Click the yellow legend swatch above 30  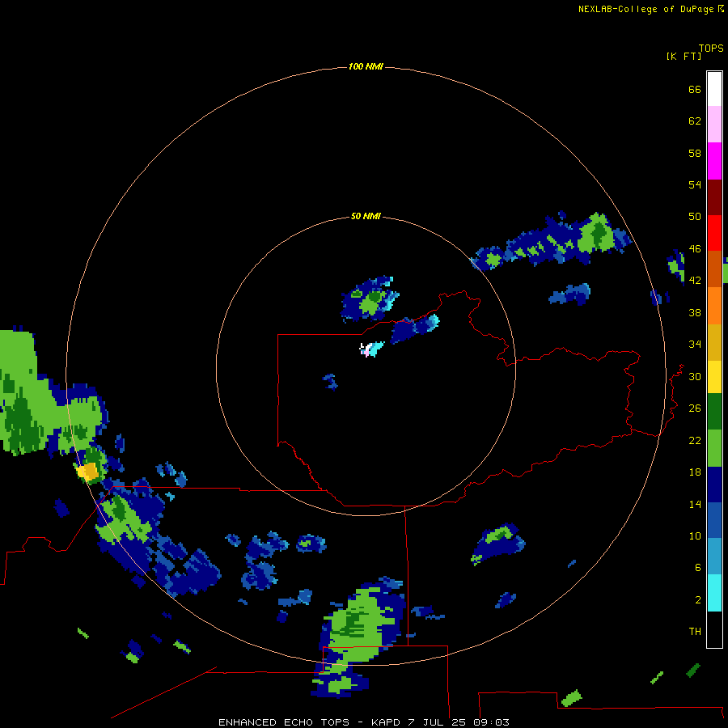[x=714, y=377]
